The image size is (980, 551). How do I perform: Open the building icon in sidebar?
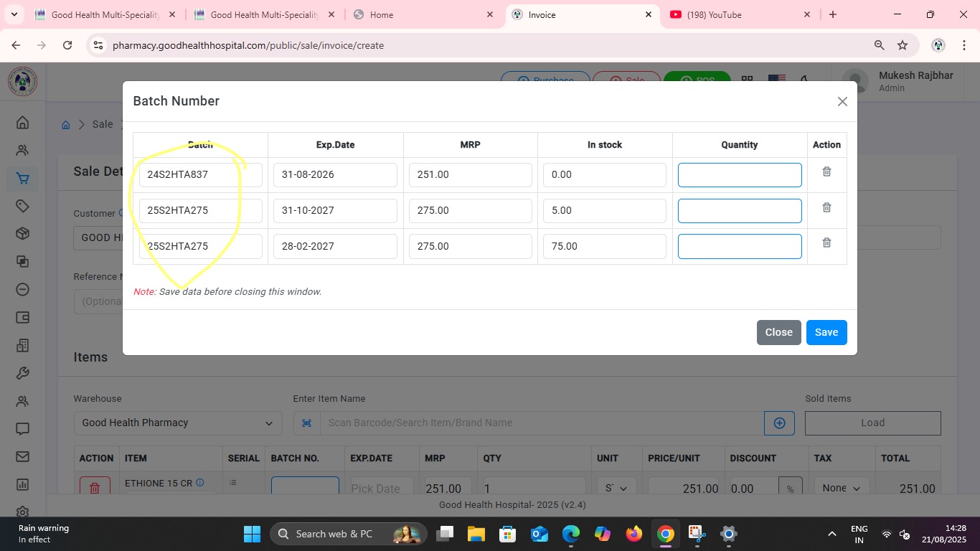point(22,346)
